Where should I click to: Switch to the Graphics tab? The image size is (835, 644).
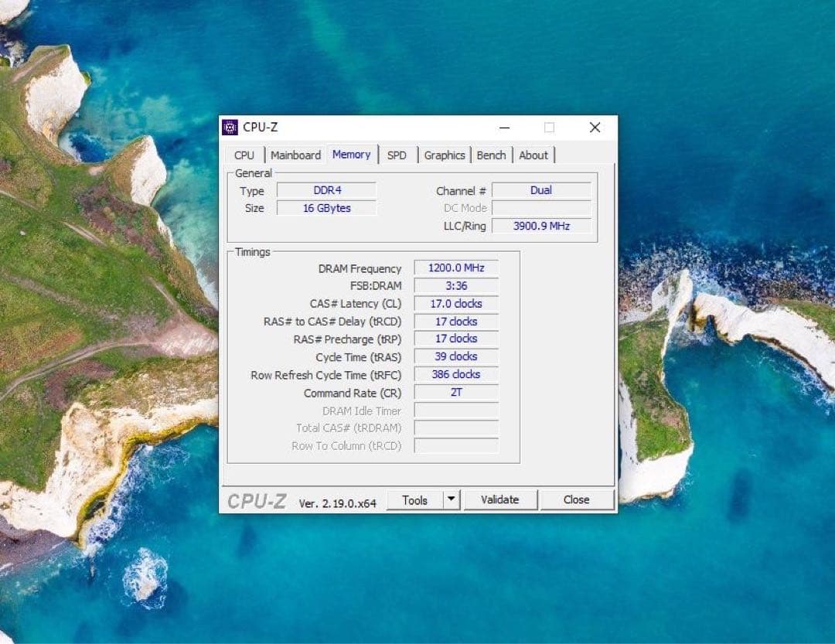(x=445, y=155)
